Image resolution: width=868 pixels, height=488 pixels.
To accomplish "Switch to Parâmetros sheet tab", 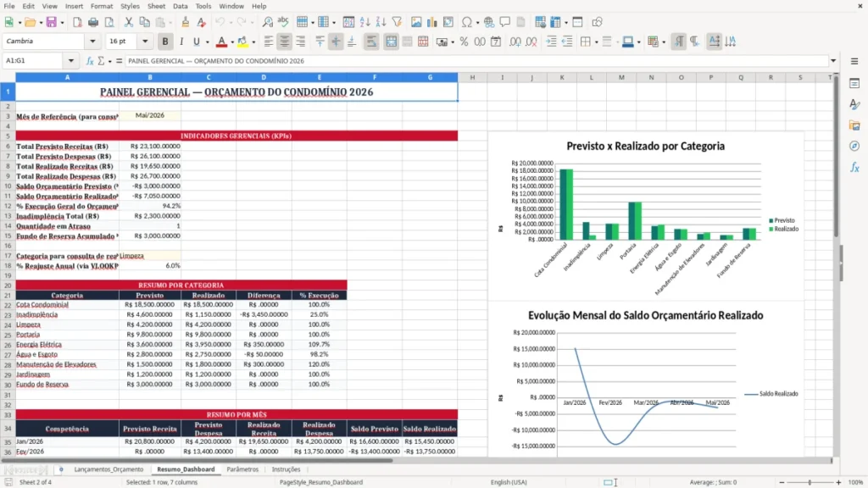I will pos(242,469).
